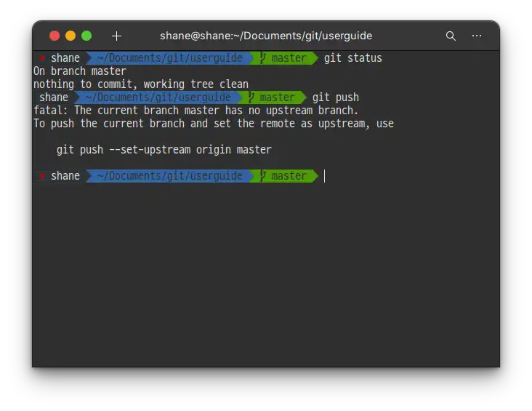532x411 pixels.
Task: Click 'nothing to commit, working tree clean' line
Action: 141,84
